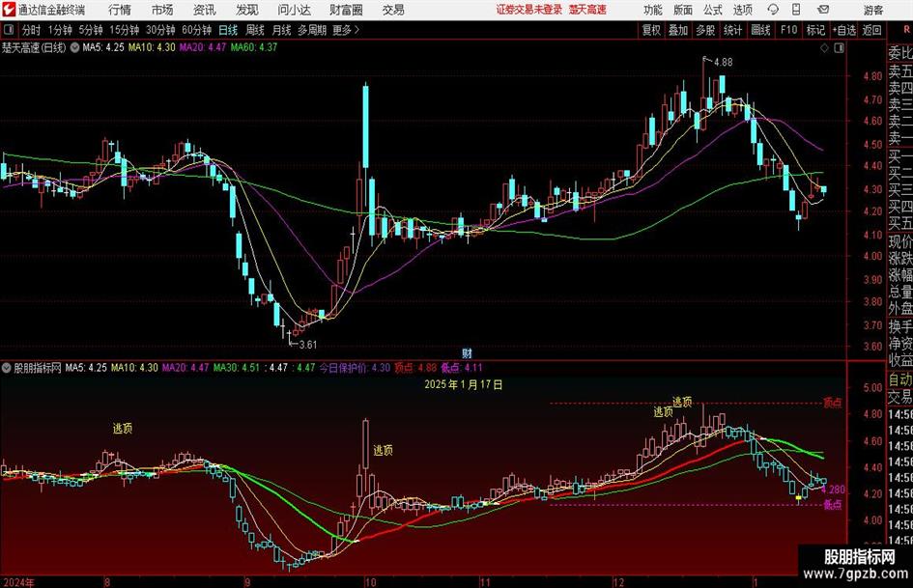Click the MA60: 4.37 label in main chart
The width and height of the screenshot is (913, 588).
pyautogui.click(x=254, y=47)
